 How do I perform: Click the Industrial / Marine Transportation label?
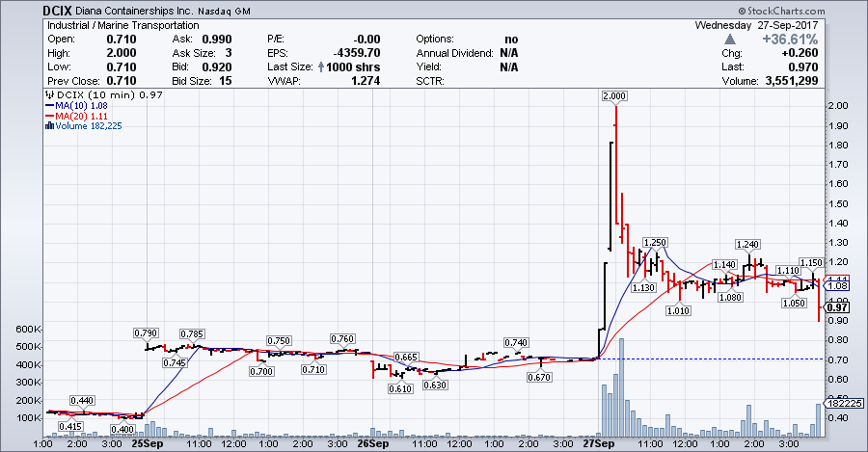click(122, 25)
